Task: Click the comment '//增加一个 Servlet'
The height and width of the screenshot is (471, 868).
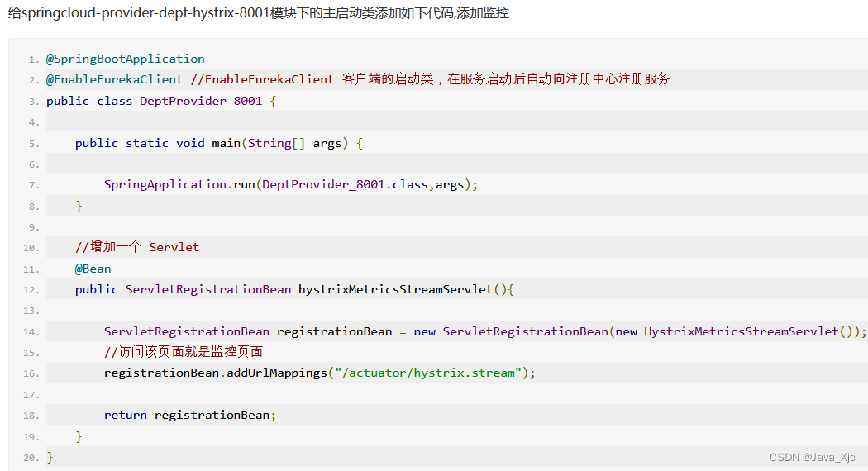Action: [136, 247]
